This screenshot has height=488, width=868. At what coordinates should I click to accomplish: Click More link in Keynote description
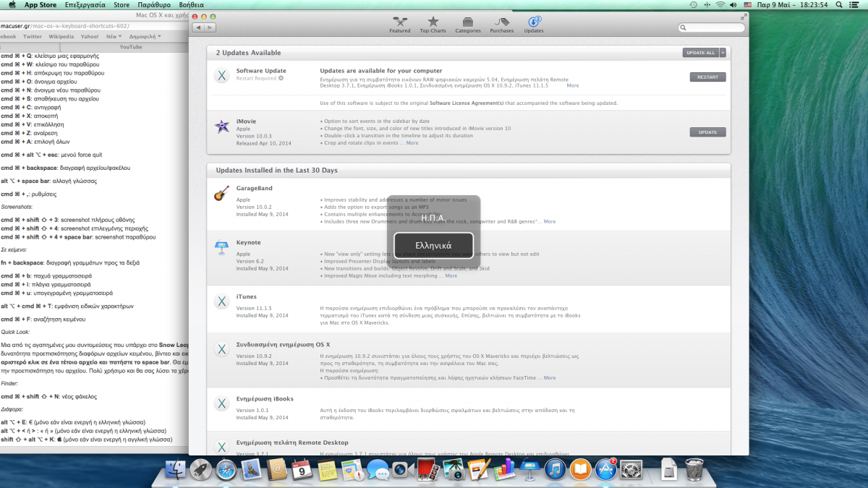pyautogui.click(x=451, y=275)
